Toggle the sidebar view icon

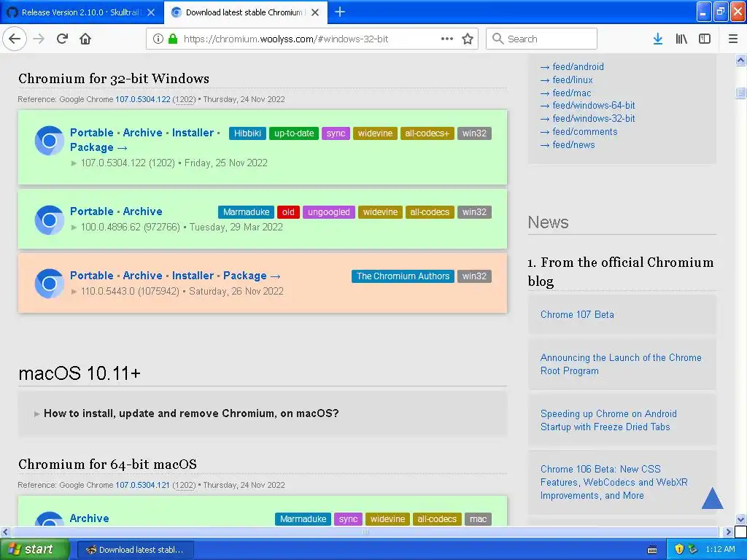705,39
